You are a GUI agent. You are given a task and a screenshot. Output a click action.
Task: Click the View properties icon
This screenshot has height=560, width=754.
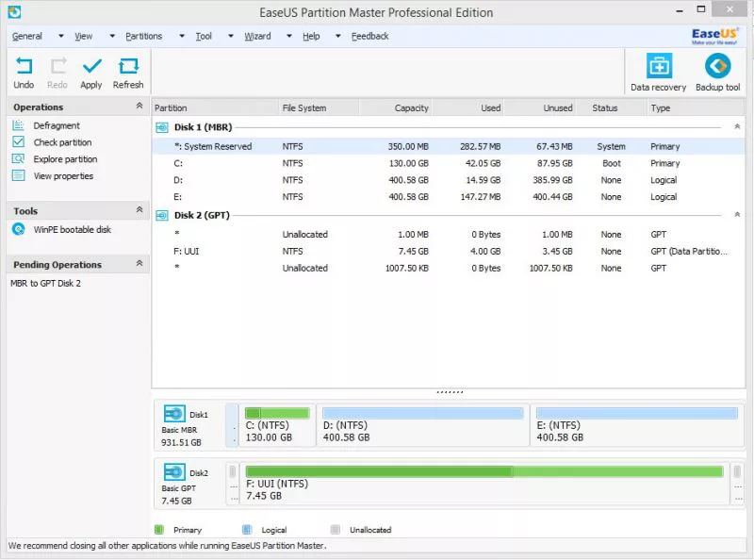click(18, 175)
